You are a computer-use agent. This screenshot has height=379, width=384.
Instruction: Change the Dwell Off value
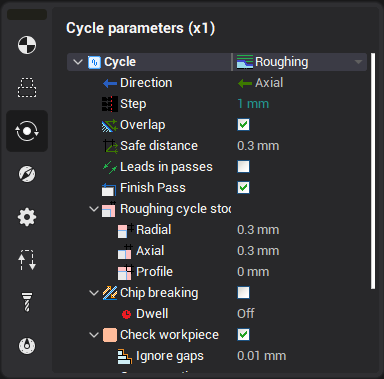[246, 314]
